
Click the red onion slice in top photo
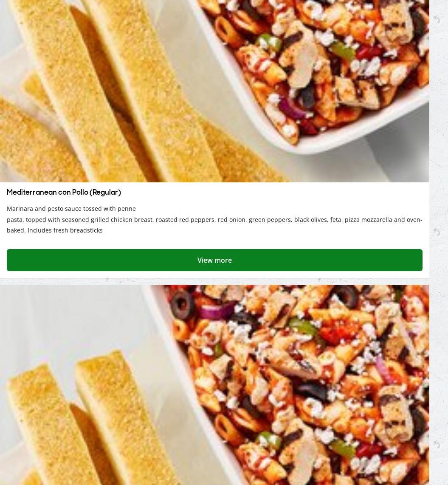[x=293, y=109]
